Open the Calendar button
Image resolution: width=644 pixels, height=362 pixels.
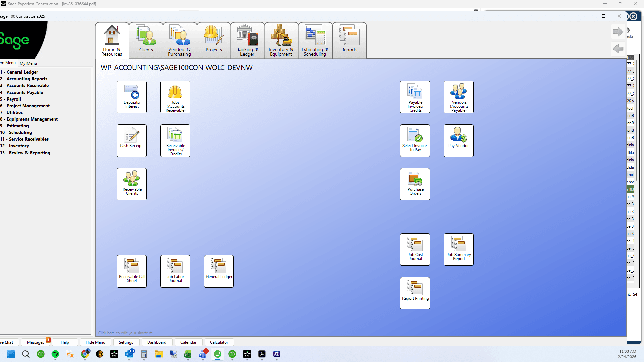click(x=188, y=342)
